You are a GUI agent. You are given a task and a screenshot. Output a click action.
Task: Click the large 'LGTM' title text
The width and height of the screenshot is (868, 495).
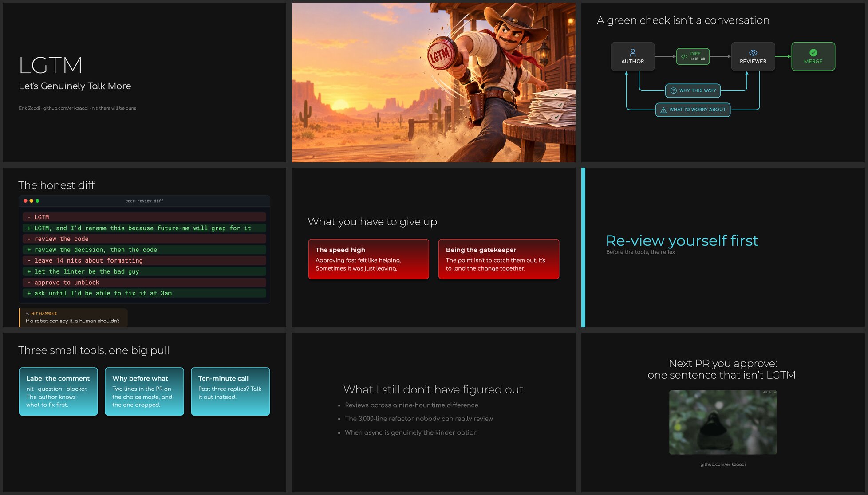pyautogui.click(x=51, y=66)
